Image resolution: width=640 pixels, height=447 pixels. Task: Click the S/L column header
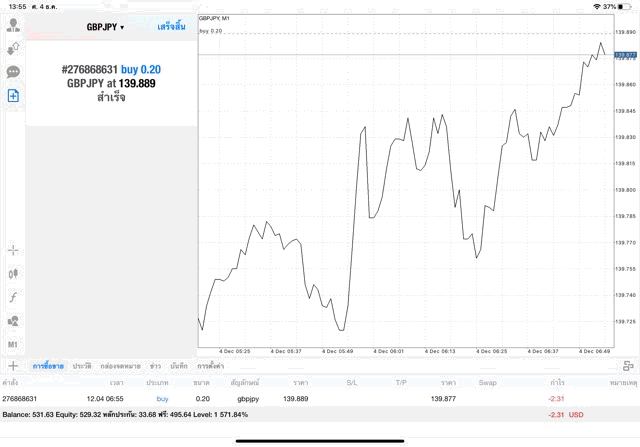pos(352,383)
